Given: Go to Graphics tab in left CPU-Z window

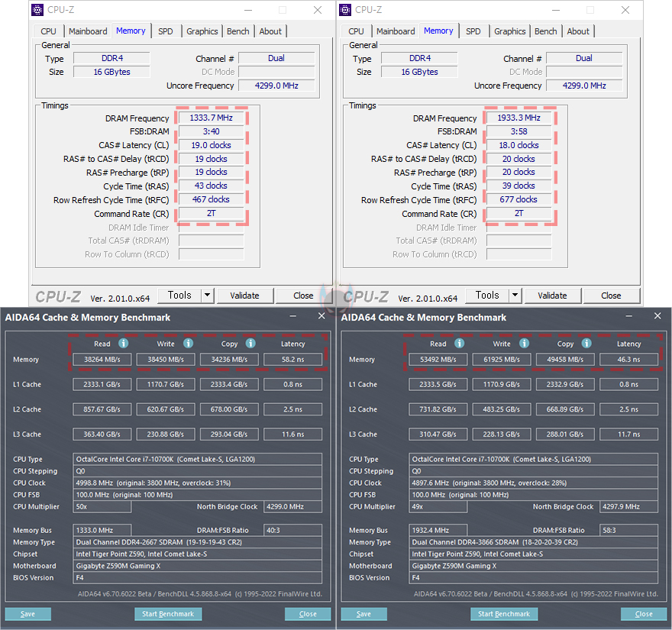Looking at the screenshot, I should pyautogui.click(x=202, y=31).
